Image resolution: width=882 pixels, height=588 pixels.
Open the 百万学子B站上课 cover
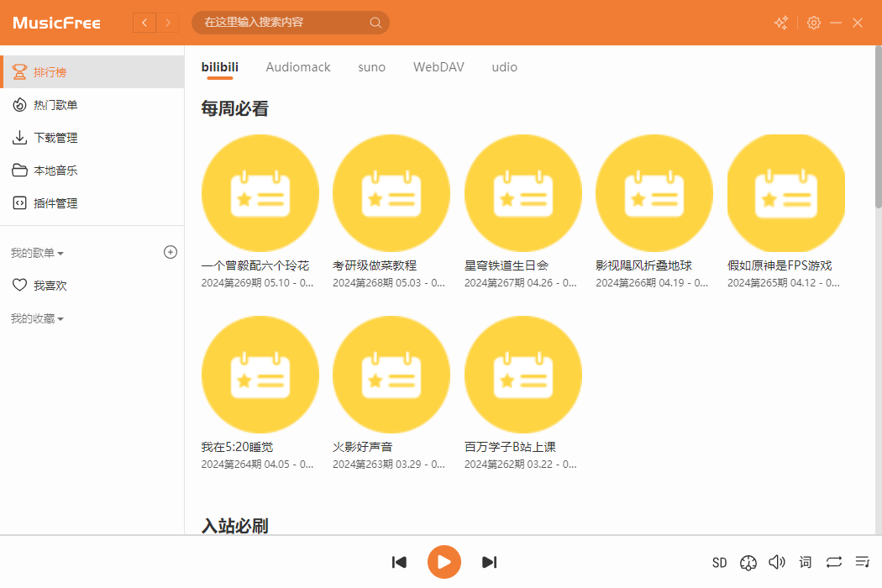point(523,375)
